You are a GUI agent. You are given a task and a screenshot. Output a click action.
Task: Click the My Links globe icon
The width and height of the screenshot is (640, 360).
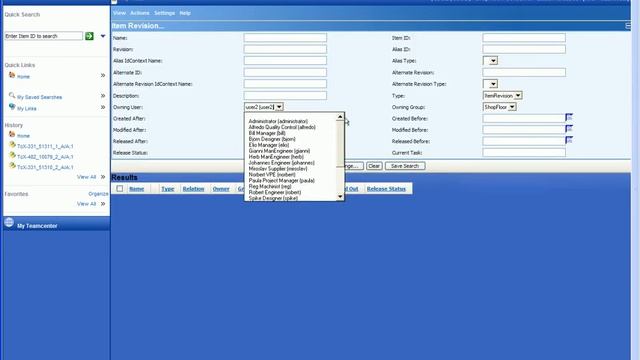[x=12, y=107]
